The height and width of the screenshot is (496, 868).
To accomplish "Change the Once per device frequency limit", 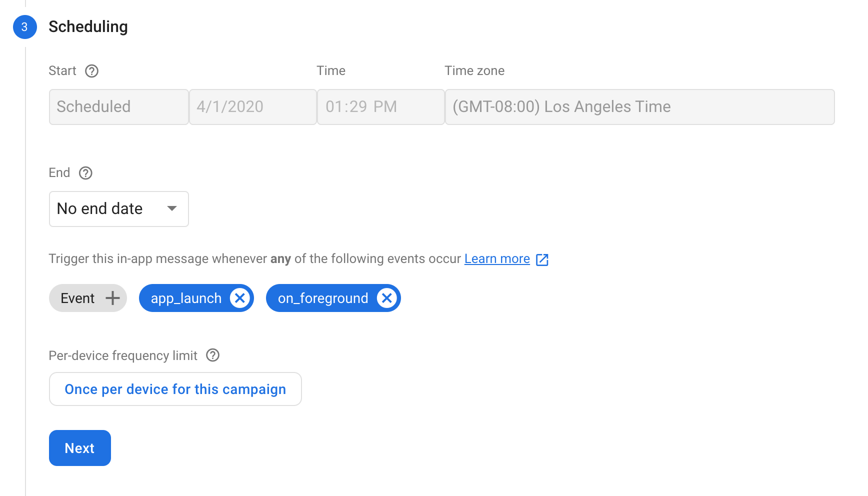I will pyautogui.click(x=175, y=389).
